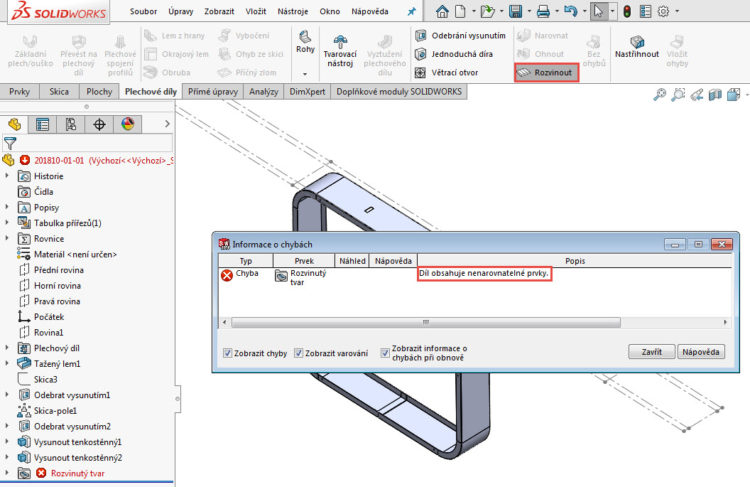Viewport: 750px width, 487px height.
Task: Save the part with the floppy disk icon
Action: 515,11
